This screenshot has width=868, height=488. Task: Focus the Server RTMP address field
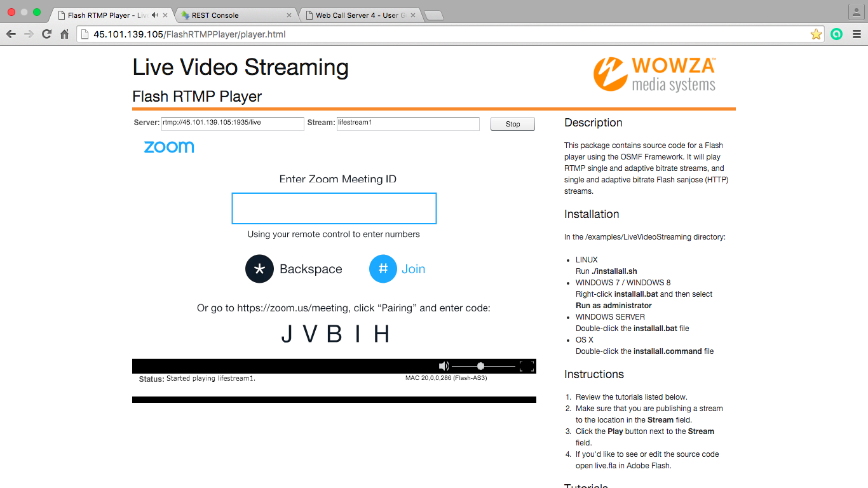(233, 123)
